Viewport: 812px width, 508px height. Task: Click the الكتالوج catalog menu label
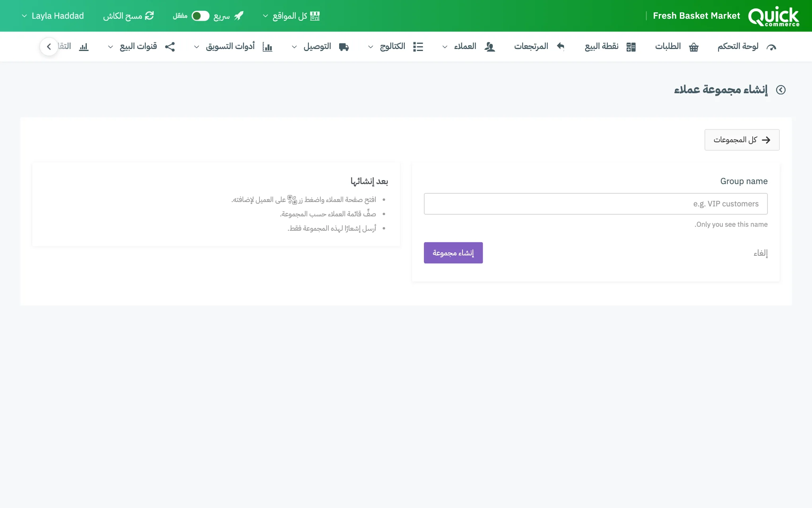[x=392, y=47]
